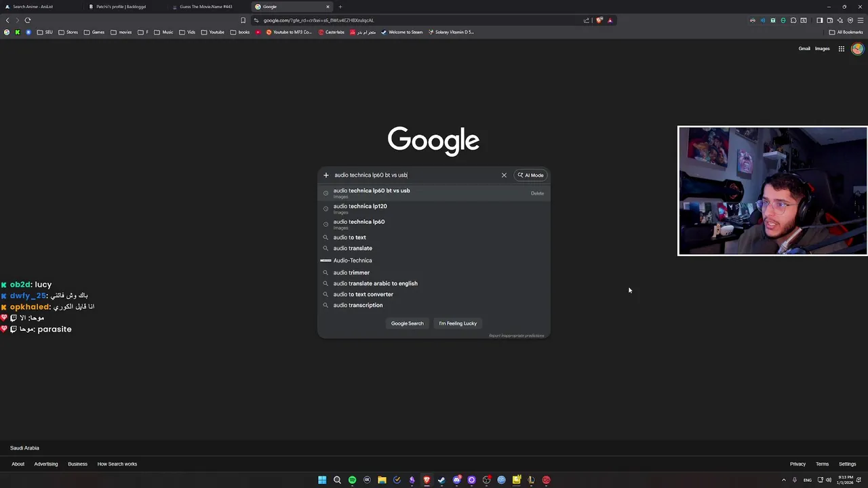Select suggestion audio technica lp120
This screenshot has width=868, height=488.
(x=434, y=209)
